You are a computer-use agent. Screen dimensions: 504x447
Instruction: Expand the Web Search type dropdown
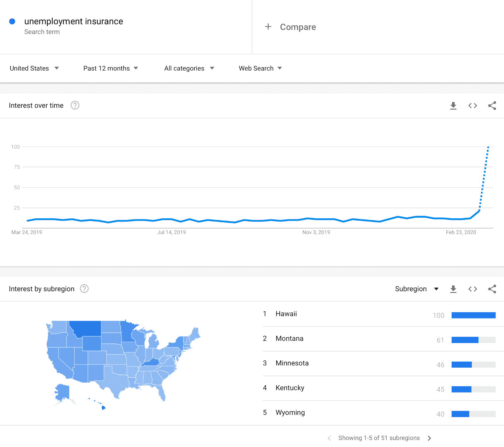[260, 68]
